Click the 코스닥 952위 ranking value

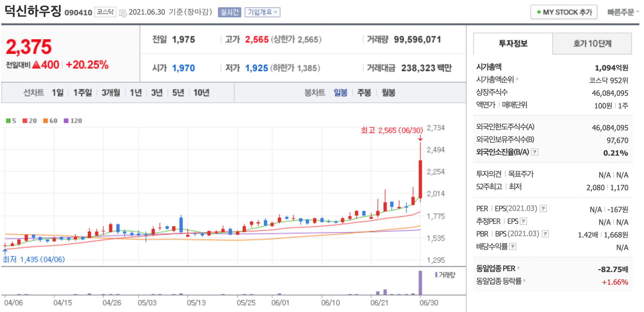tap(608, 80)
